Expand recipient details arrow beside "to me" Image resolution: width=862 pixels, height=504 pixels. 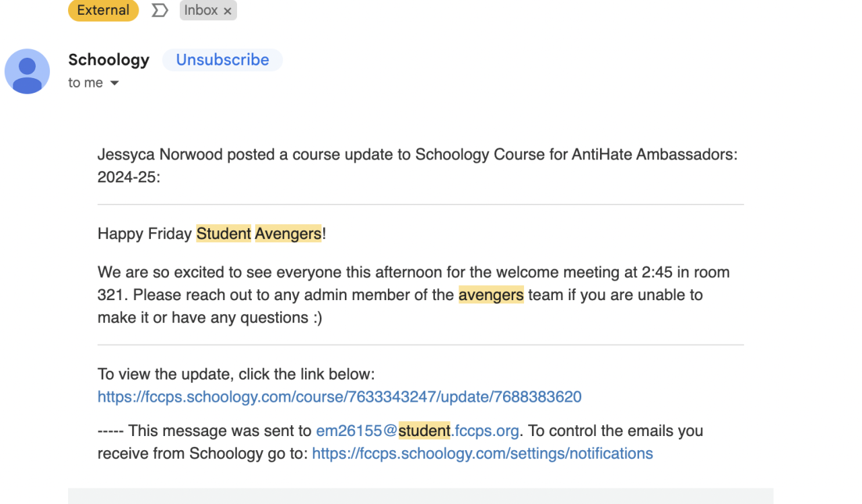coord(114,83)
